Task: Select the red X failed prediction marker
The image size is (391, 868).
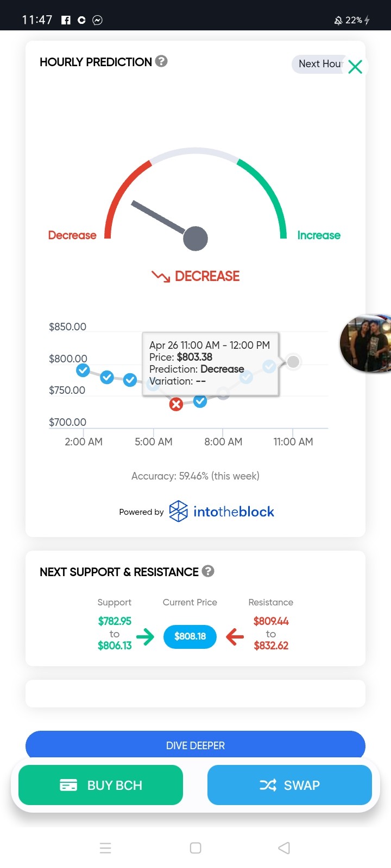Action: pyautogui.click(x=176, y=404)
